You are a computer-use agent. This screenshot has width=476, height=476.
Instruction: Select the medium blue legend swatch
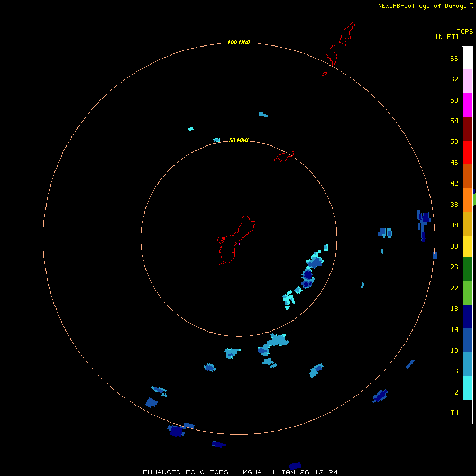click(467, 340)
